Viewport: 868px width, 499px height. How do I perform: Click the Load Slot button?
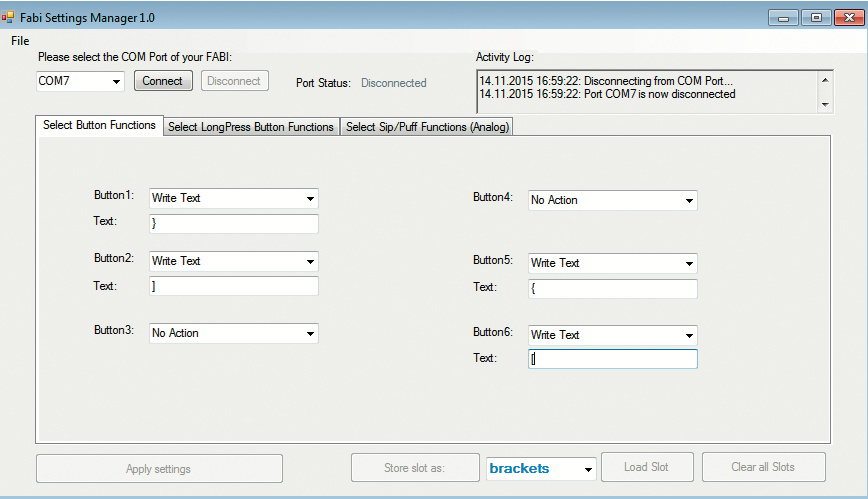tap(647, 467)
